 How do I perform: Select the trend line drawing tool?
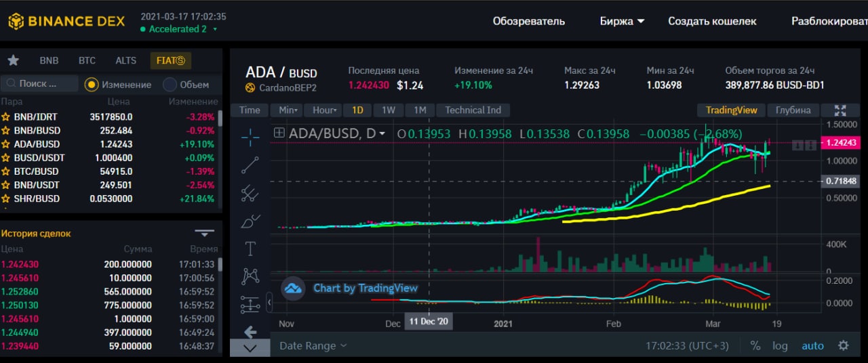pyautogui.click(x=250, y=165)
